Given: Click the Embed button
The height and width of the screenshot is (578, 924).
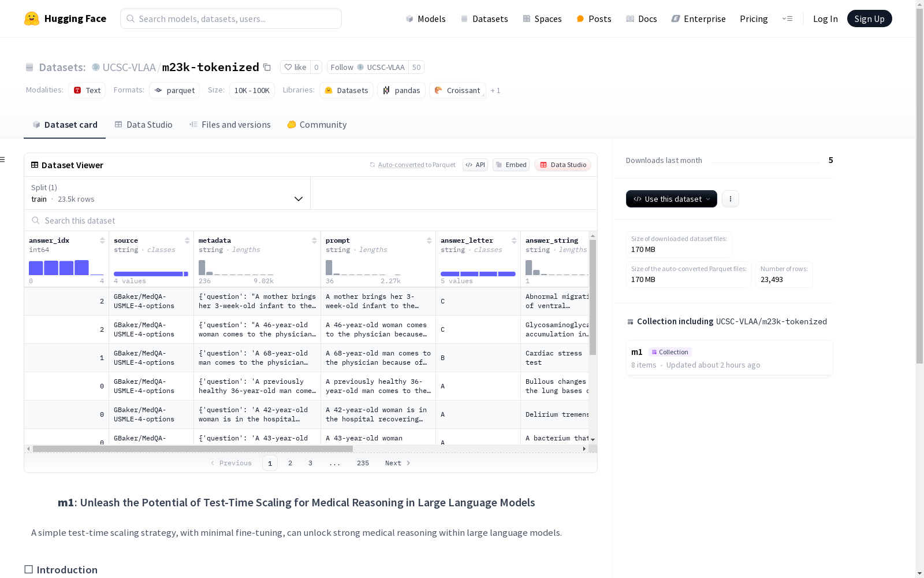Looking at the screenshot, I should pos(511,165).
